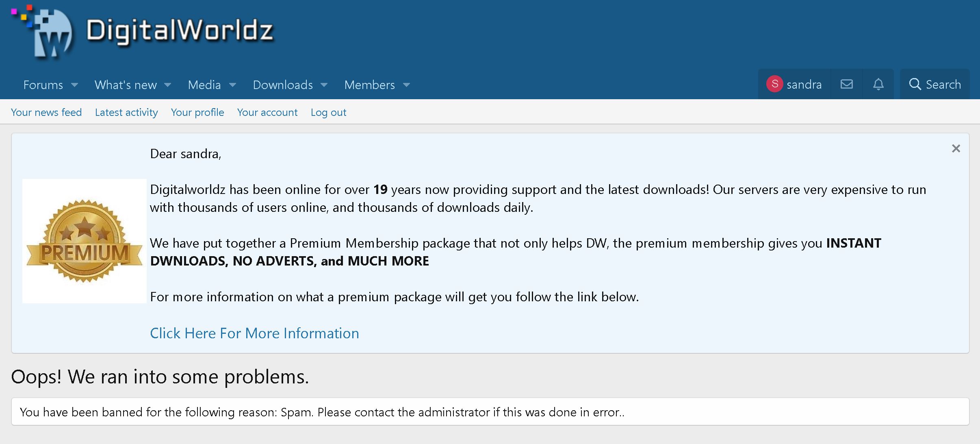980x444 pixels.
Task: Open the alerts bell icon
Action: [878, 84]
